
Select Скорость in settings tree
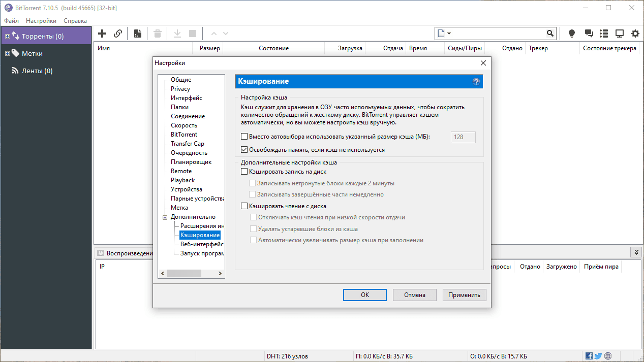click(184, 125)
